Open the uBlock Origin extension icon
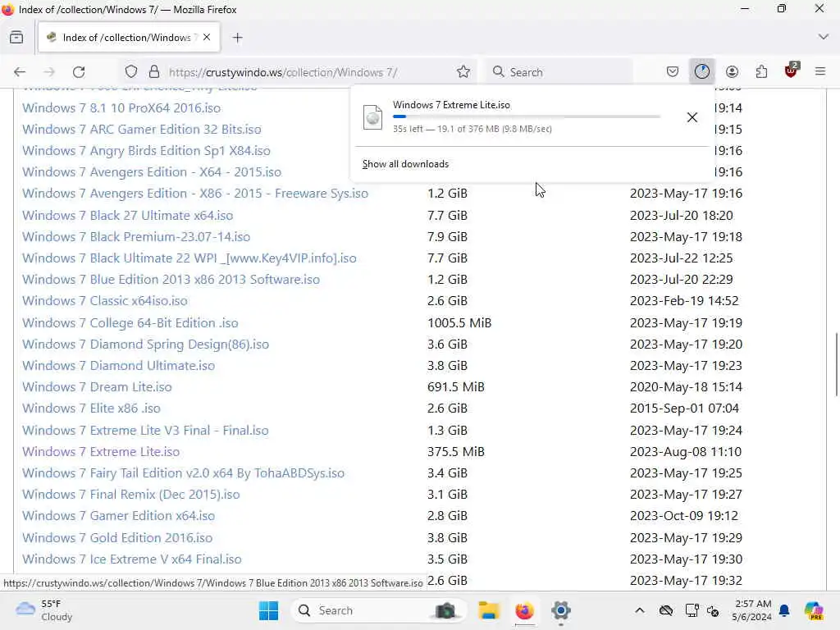This screenshot has height=630, width=840. [792, 71]
